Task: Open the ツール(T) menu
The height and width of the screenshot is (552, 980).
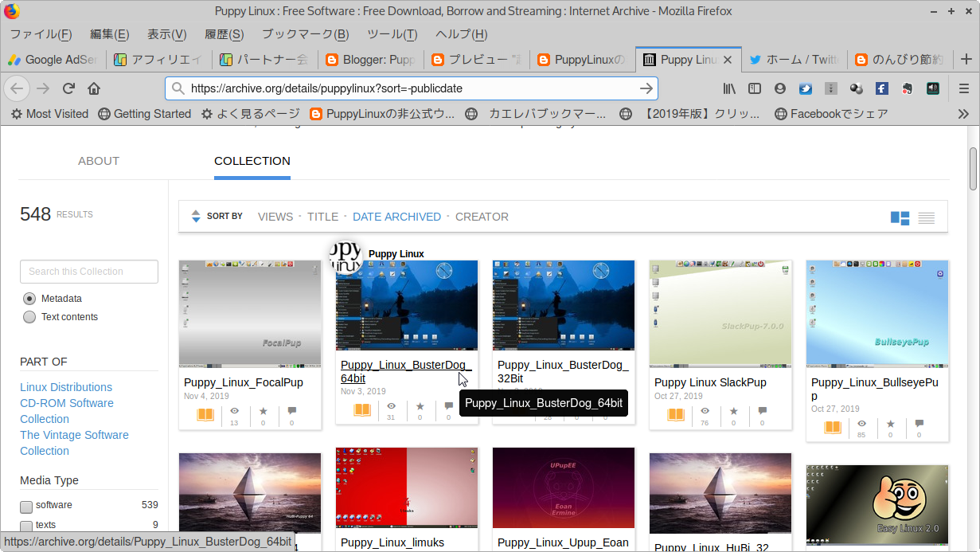Action: pos(392,34)
